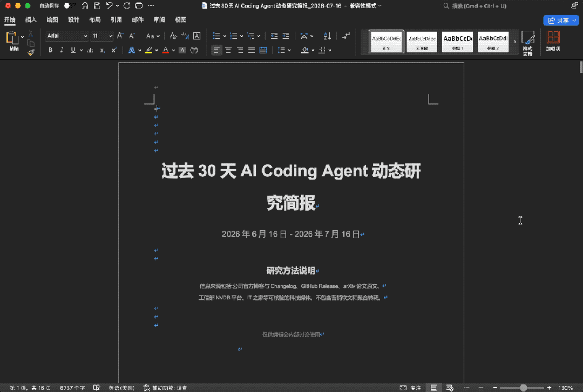Open the 引用 ribbon tab
This screenshot has height=392, width=583.
tap(116, 19)
